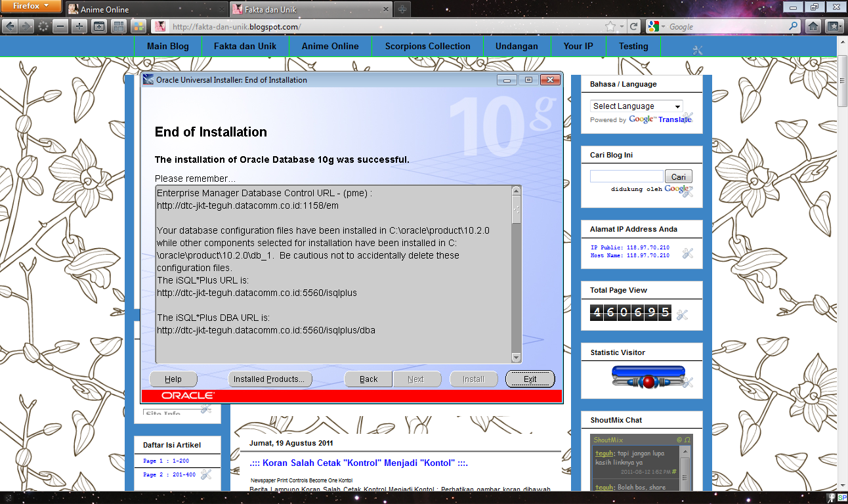
Task: Click the Help button in installer
Action: [173, 379]
